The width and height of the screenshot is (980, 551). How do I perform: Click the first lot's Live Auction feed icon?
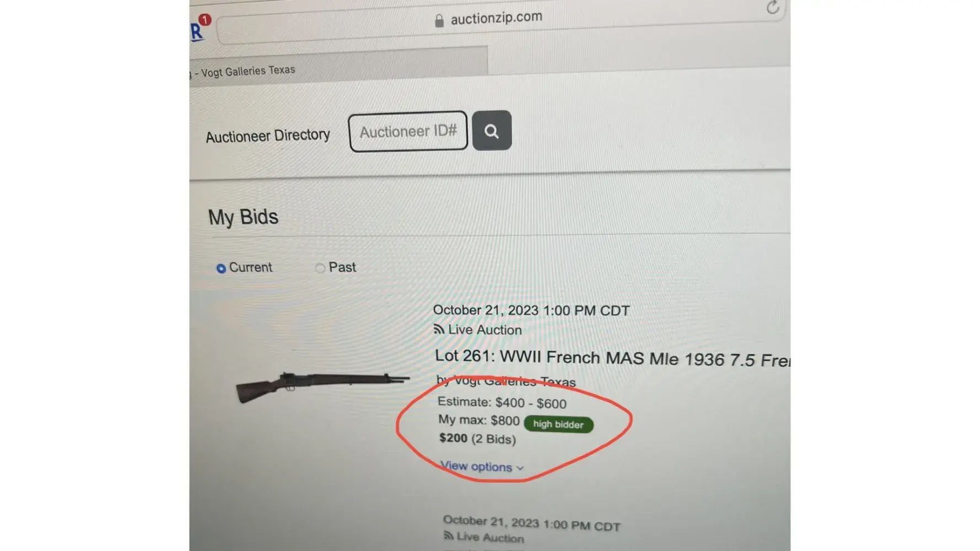coord(439,329)
